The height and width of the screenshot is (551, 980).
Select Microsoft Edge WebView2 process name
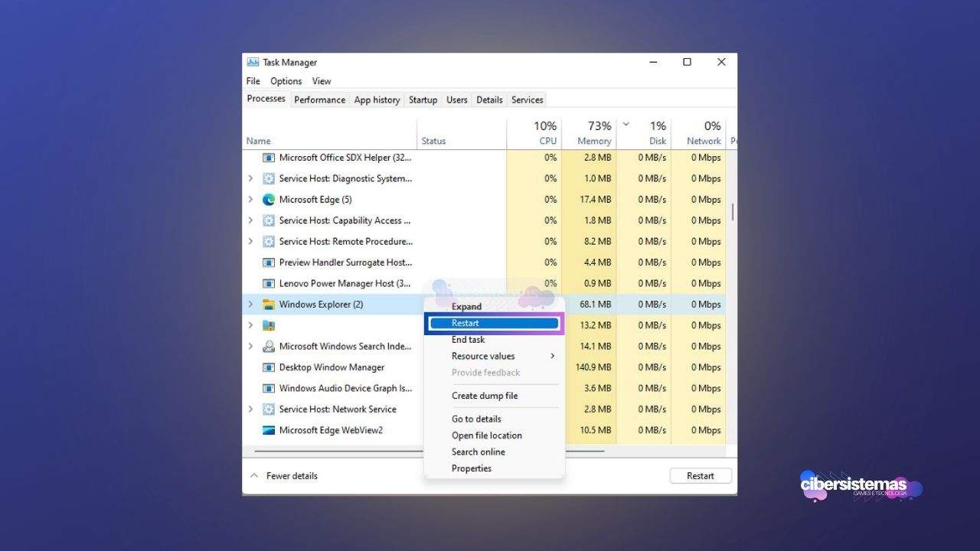(x=331, y=430)
